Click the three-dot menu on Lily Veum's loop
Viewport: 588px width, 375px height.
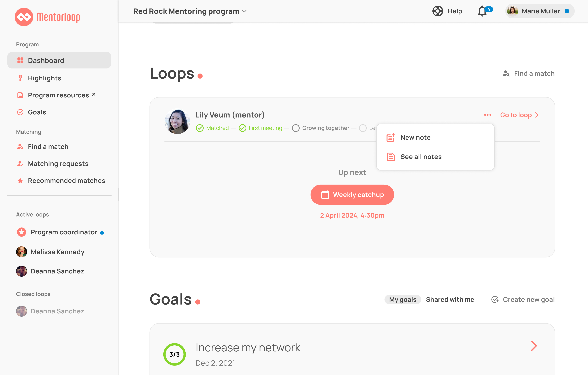coord(487,115)
